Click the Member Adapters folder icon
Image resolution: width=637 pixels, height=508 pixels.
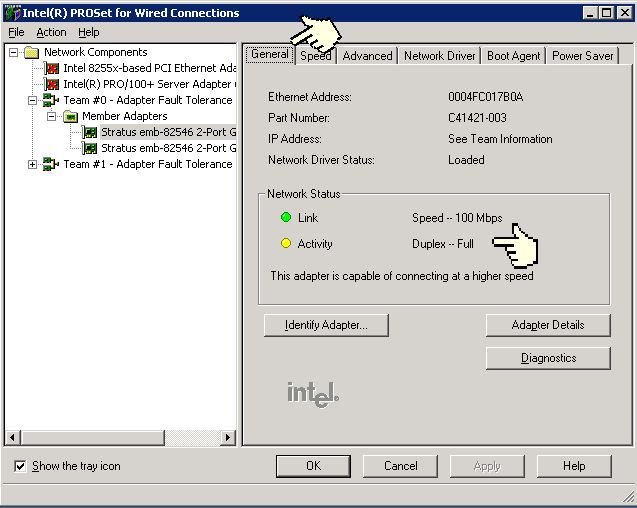click(70, 117)
